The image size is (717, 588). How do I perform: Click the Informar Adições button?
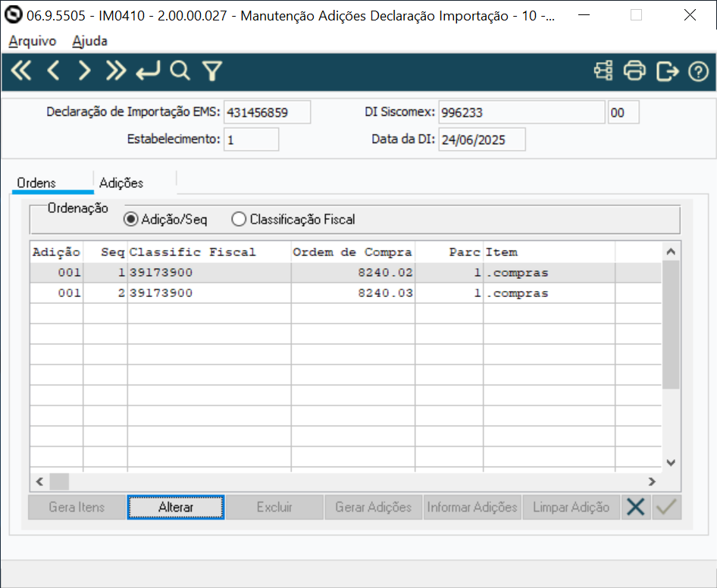[472, 507]
